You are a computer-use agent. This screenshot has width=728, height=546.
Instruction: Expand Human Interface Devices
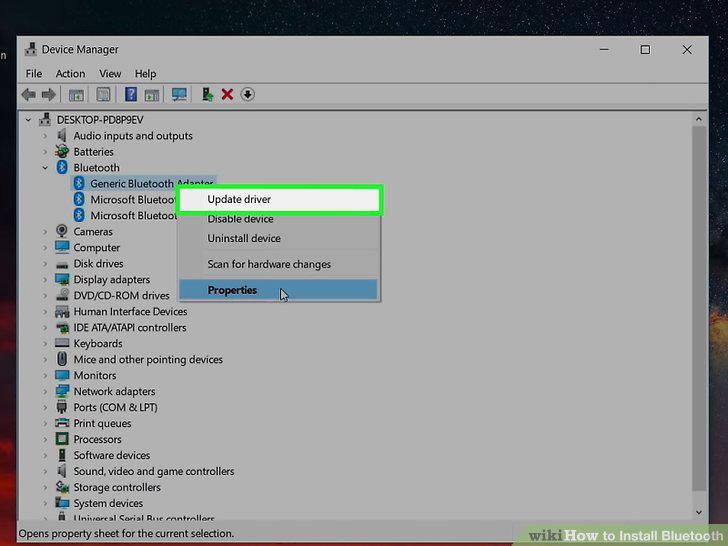pyautogui.click(x=45, y=311)
